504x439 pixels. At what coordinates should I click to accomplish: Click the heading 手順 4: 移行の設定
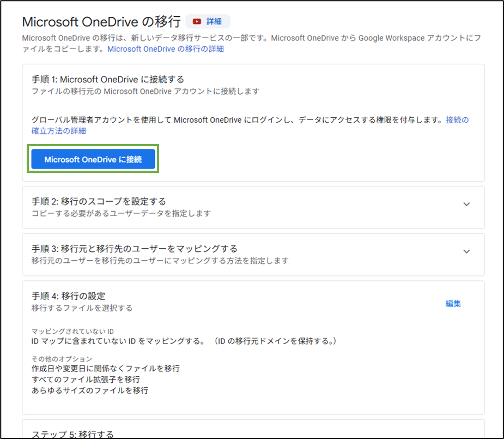click(x=69, y=296)
